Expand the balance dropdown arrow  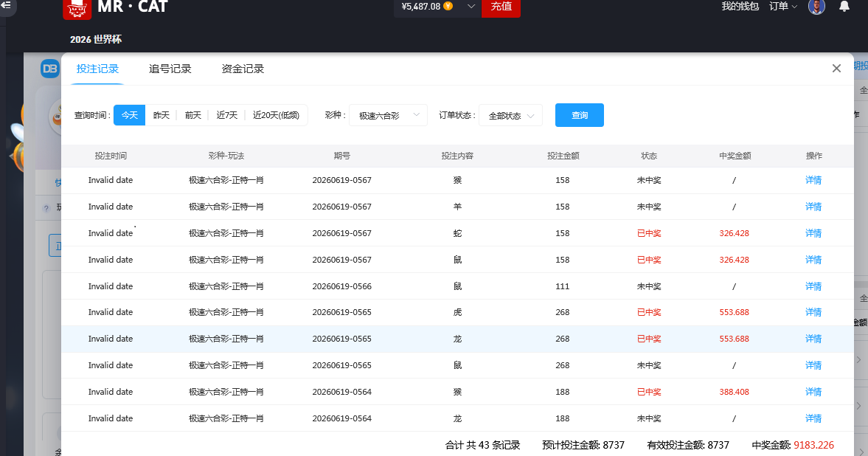point(471,6)
